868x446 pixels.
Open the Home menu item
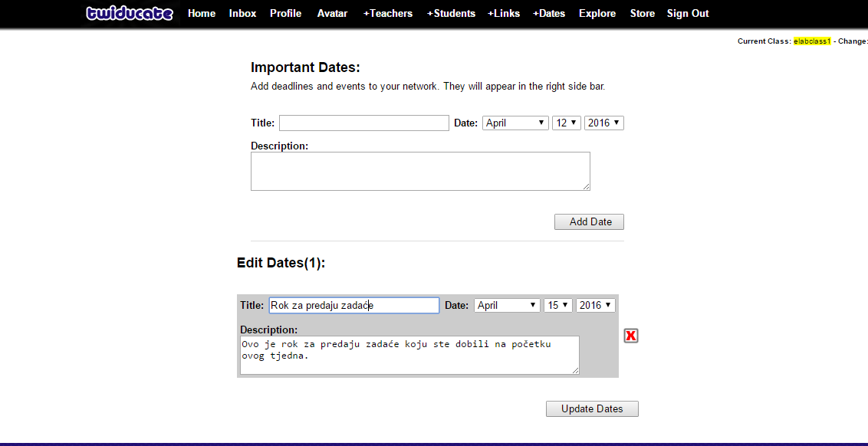202,14
